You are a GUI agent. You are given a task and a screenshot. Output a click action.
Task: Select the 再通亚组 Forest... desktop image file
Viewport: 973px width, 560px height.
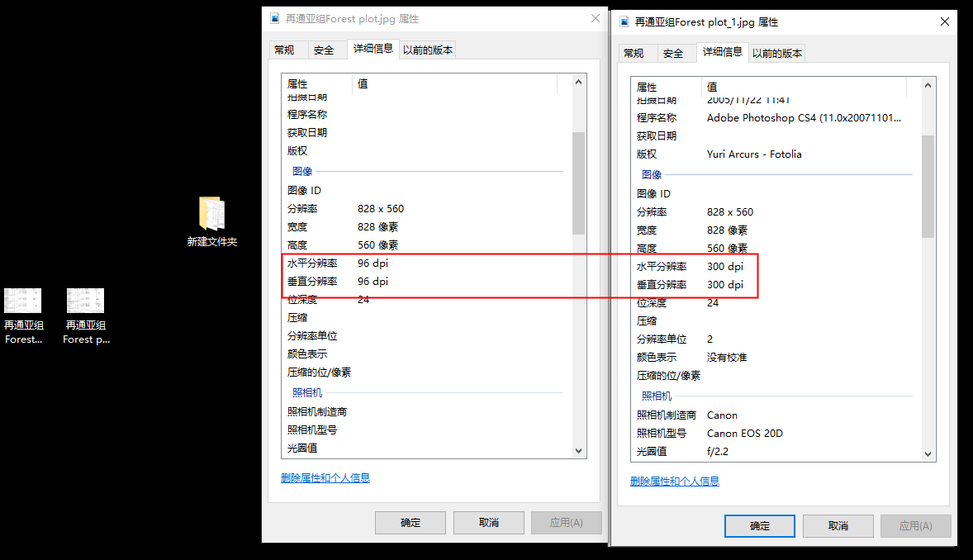24,316
